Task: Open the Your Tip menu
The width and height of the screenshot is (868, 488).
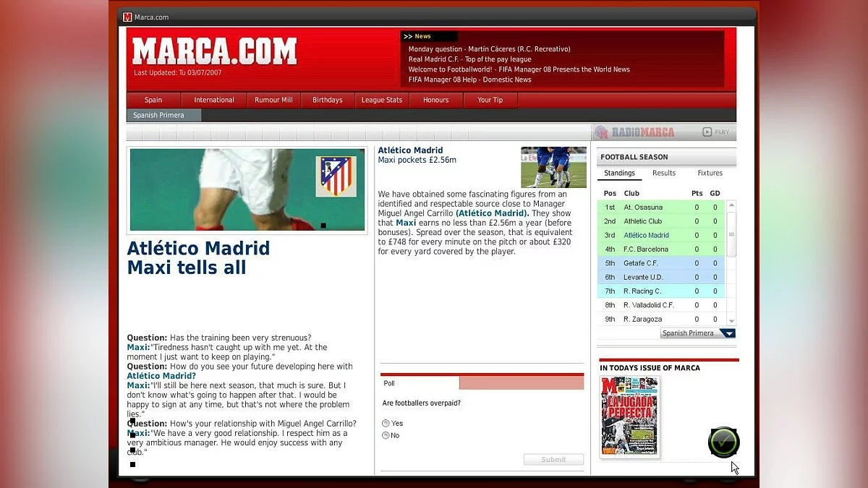Action: (x=490, y=100)
